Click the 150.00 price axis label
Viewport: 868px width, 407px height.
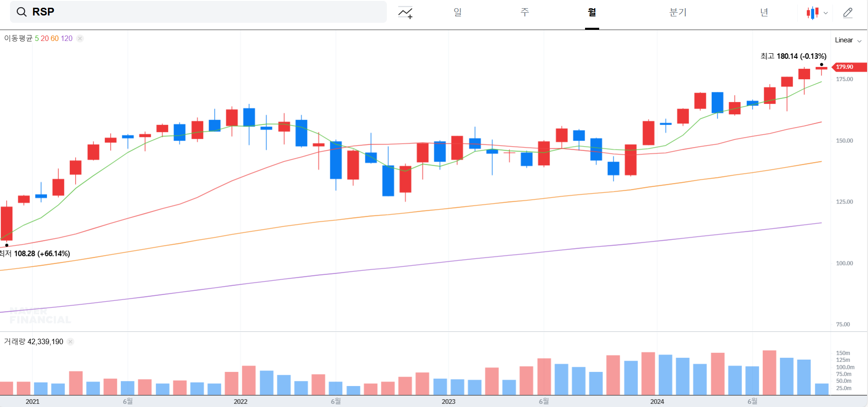point(844,141)
